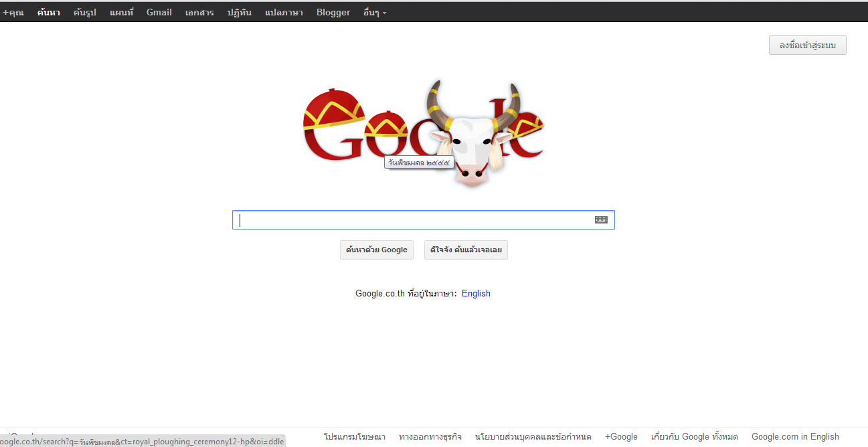Open เอกสาร documents link
Screen dimensions: 868x447
pyautogui.click(x=199, y=12)
